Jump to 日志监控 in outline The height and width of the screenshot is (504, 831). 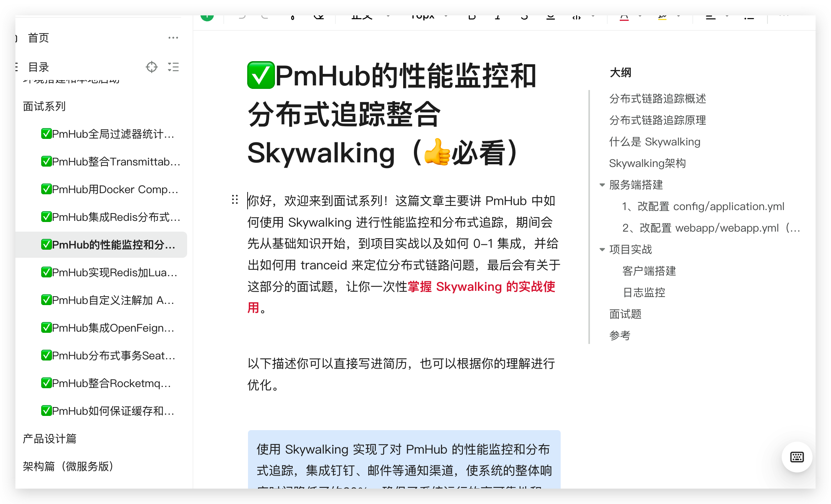click(x=644, y=293)
